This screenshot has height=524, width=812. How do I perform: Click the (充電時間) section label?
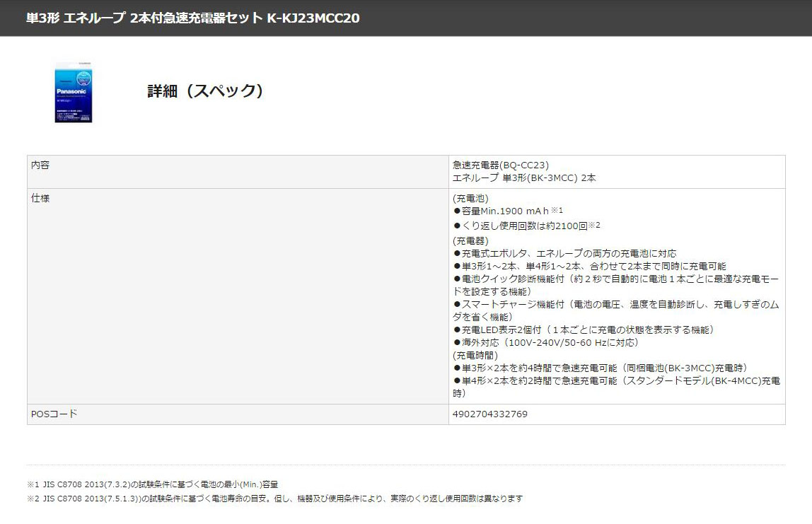click(x=475, y=355)
